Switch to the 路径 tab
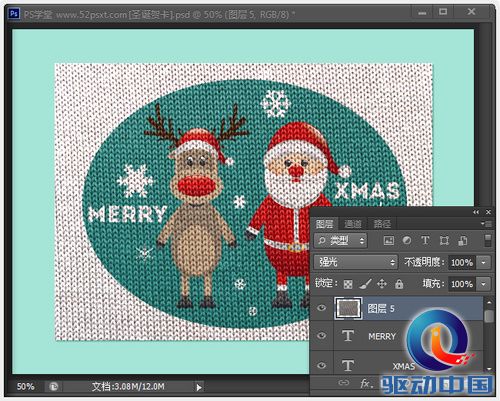The height and width of the screenshot is (401, 500). click(382, 224)
